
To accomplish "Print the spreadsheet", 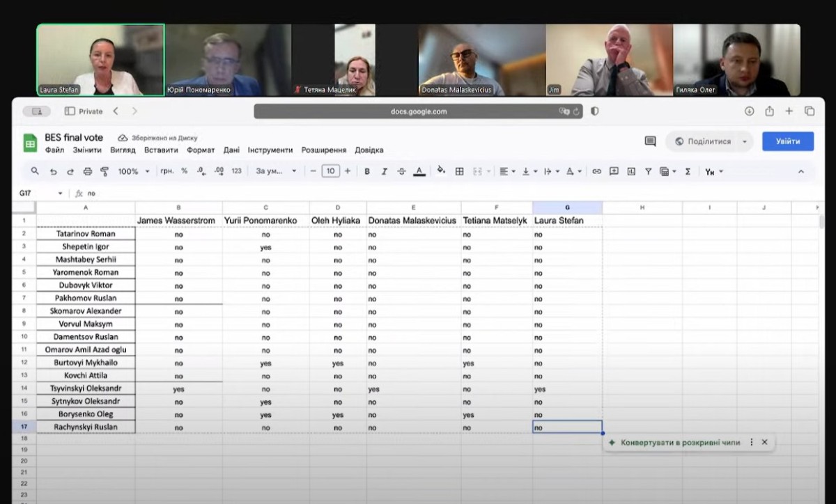I will pos(87,171).
